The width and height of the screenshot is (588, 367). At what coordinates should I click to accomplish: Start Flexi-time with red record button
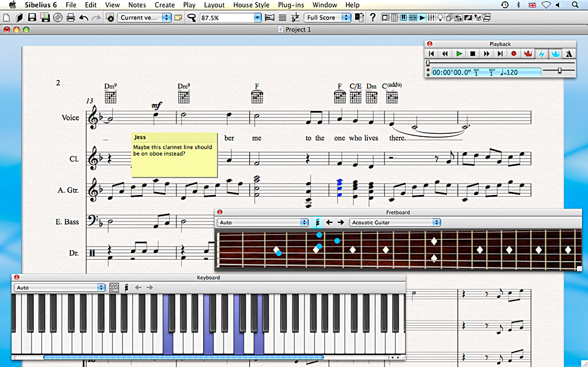click(514, 54)
